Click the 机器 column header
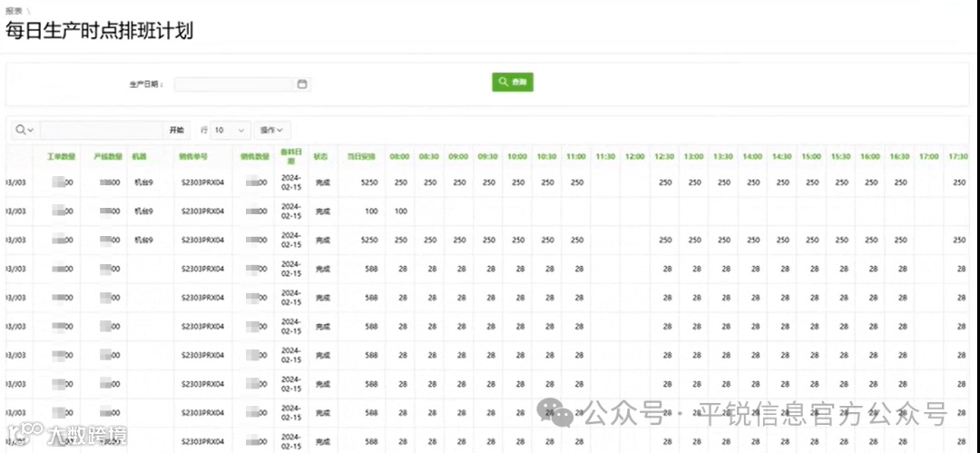 139,156
